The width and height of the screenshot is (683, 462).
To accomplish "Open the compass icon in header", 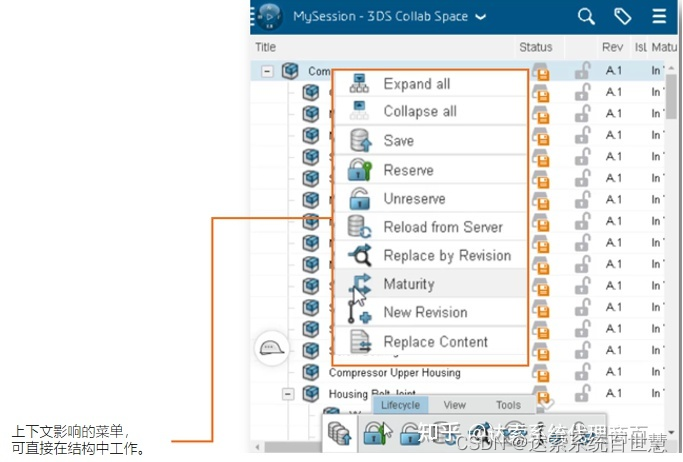I will tap(269, 16).
